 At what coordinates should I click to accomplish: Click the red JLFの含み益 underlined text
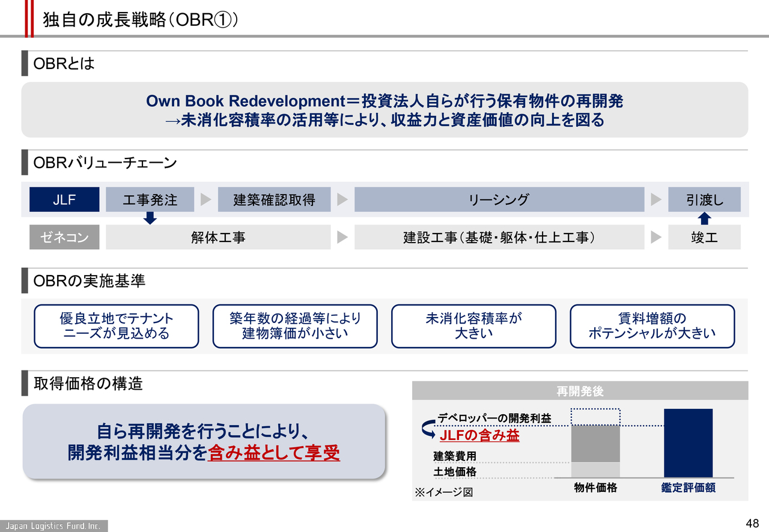point(479,436)
